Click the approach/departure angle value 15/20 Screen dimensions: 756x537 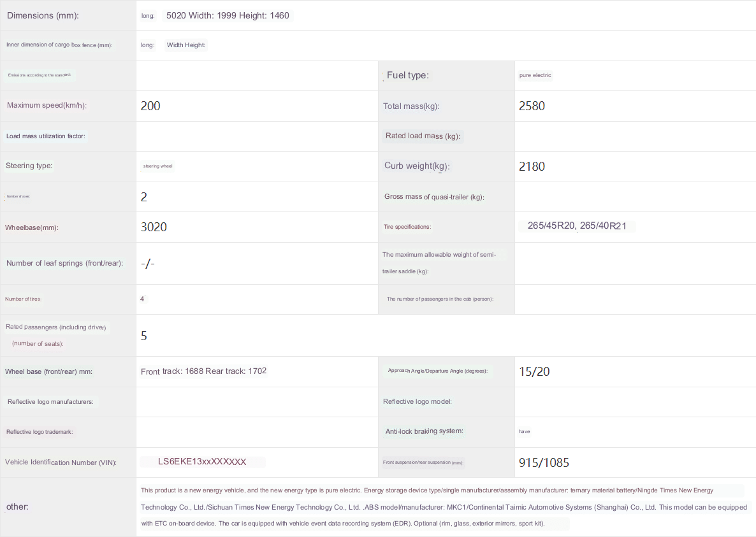click(x=534, y=372)
